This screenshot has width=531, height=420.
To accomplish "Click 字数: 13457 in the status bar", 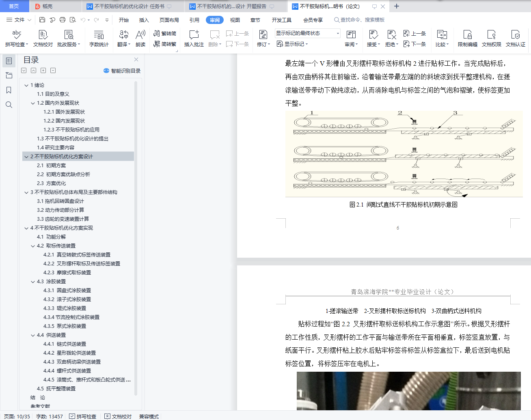I will coord(49,416).
